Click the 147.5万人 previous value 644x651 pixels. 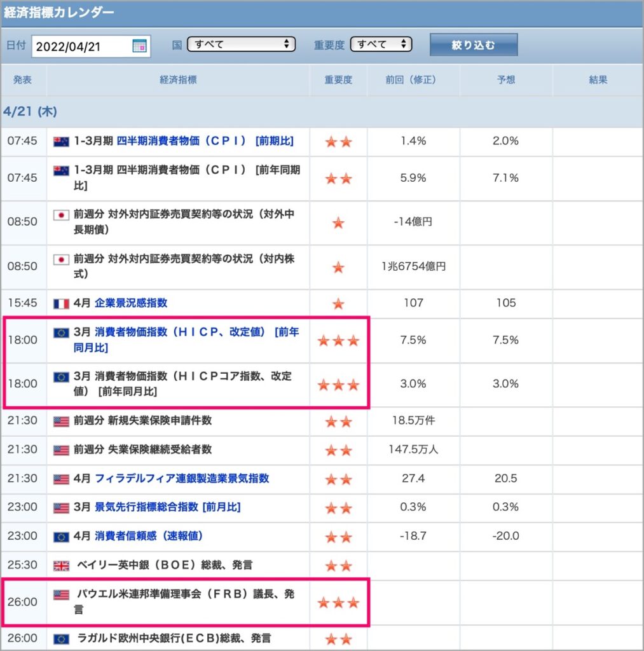tap(414, 449)
